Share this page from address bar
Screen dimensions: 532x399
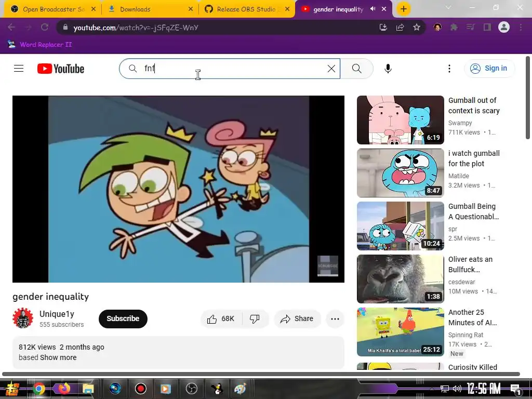click(400, 28)
